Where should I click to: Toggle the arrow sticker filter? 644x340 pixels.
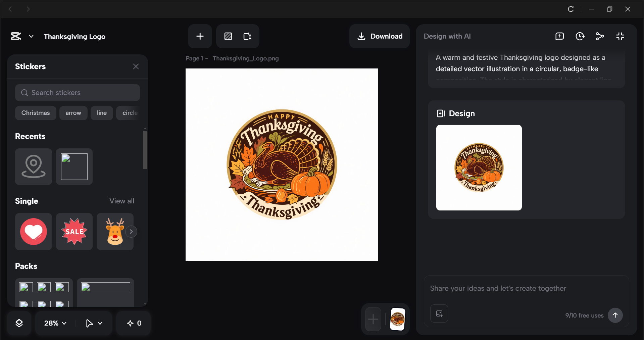point(73,113)
